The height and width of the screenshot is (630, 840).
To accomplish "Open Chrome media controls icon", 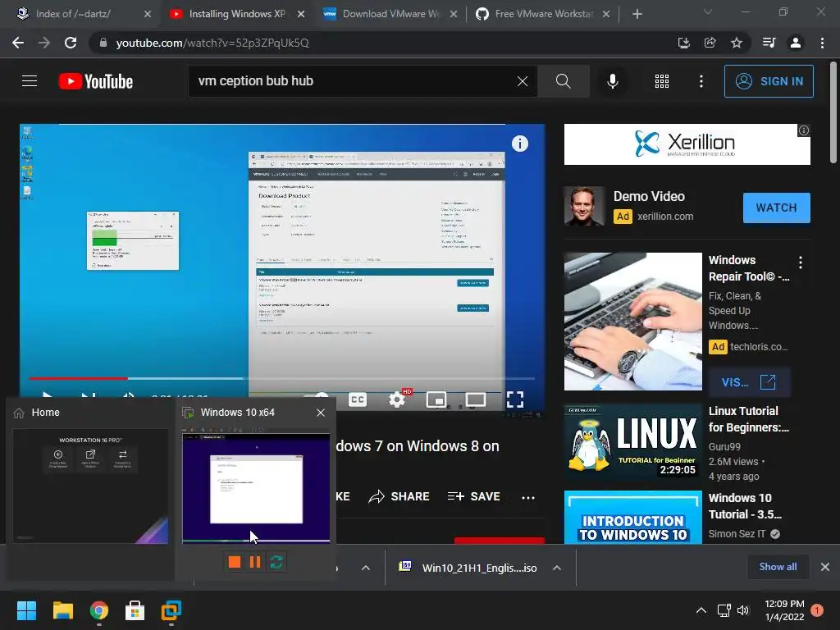I will tap(769, 43).
